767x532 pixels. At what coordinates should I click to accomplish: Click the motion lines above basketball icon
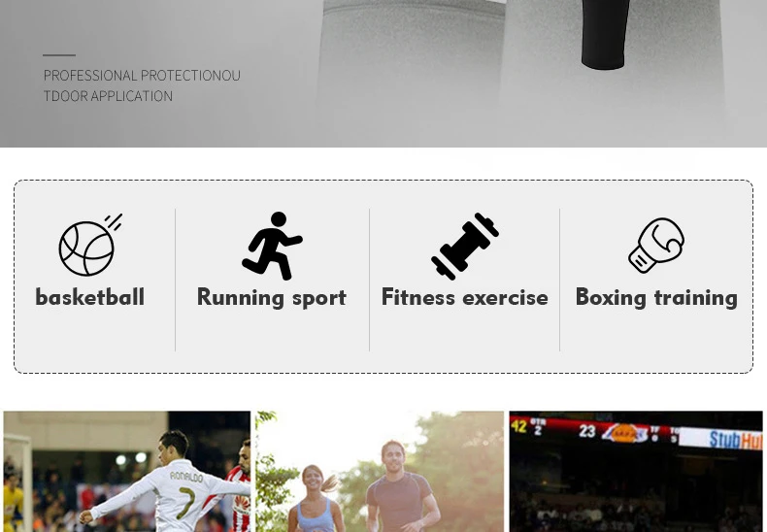coord(114,221)
